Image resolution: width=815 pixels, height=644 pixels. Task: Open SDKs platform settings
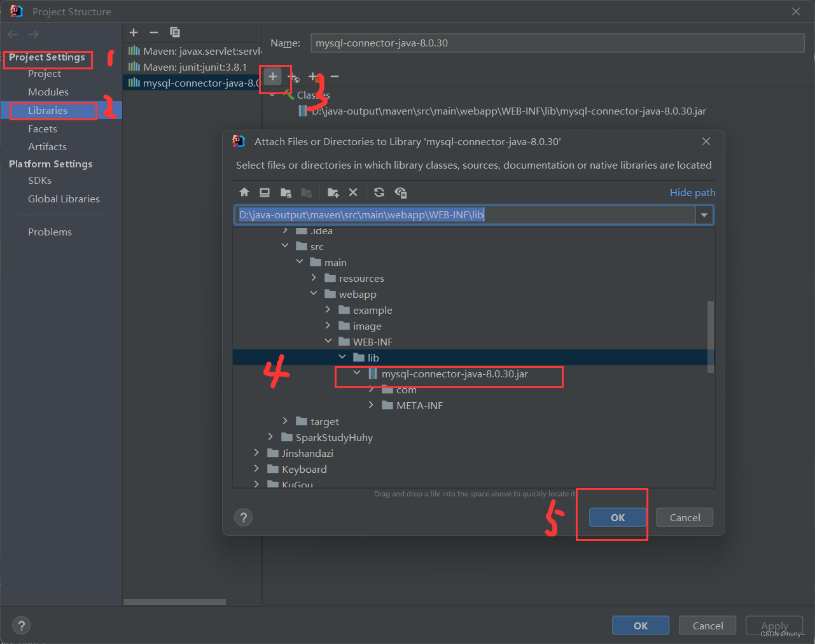[x=39, y=181]
